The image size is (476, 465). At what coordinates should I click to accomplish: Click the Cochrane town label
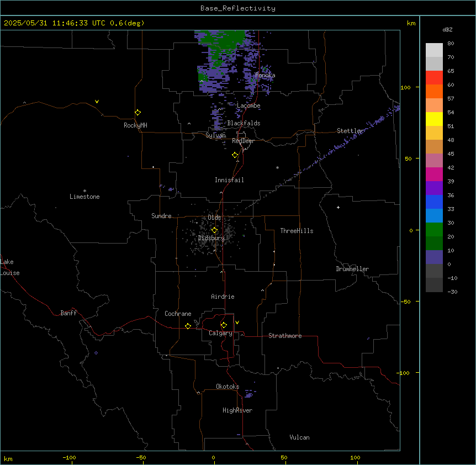click(178, 314)
